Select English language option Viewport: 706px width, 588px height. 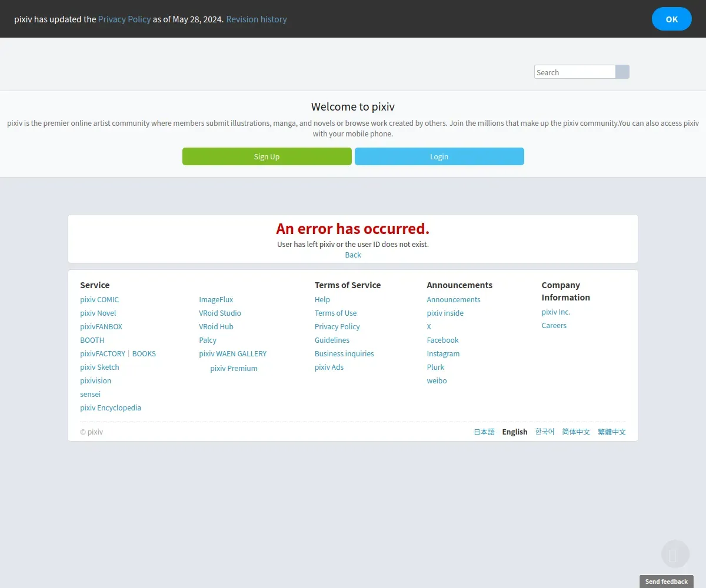[x=515, y=432]
